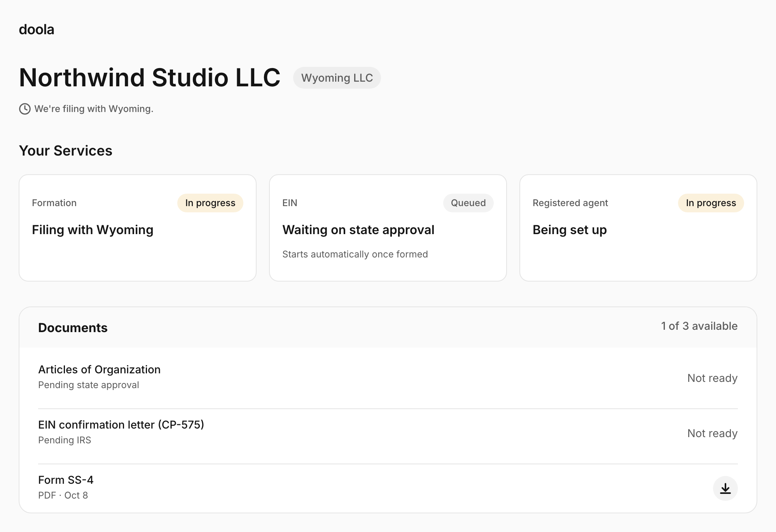Click the Wyoming LLC badge
The width and height of the screenshot is (776, 532).
337,78
